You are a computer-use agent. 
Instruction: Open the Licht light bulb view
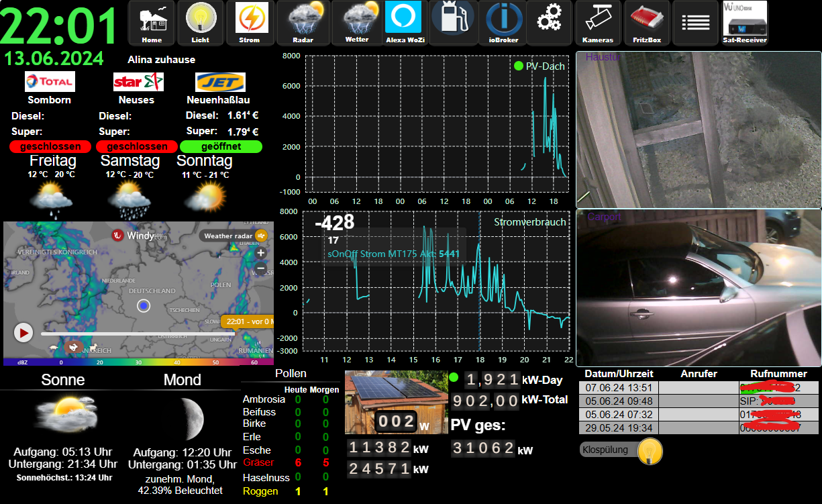[200, 23]
